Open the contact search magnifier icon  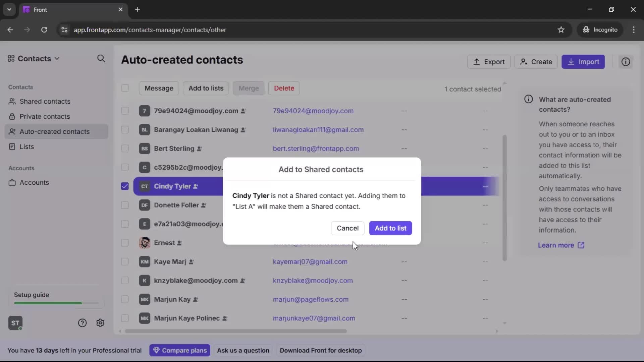(101, 59)
